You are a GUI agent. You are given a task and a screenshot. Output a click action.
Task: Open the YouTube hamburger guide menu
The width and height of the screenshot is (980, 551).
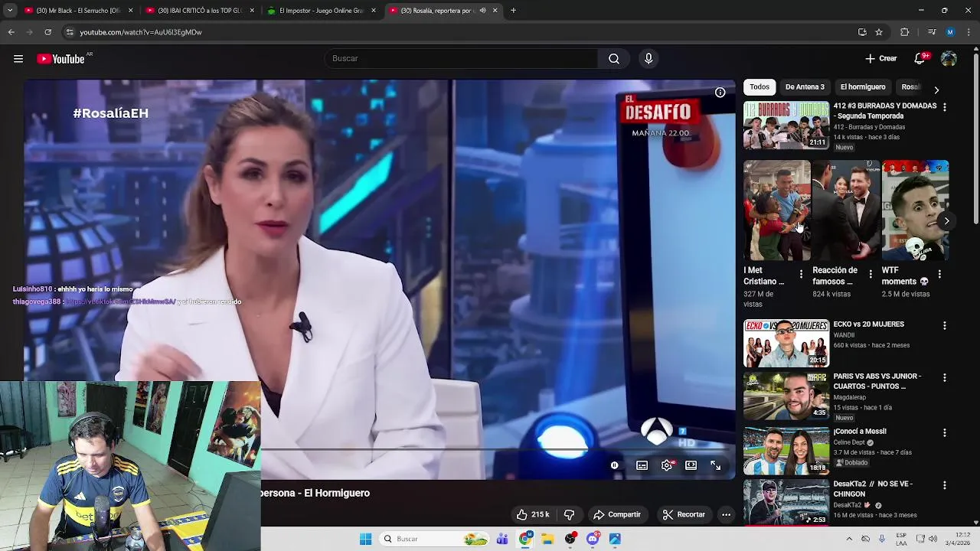click(18, 59)
